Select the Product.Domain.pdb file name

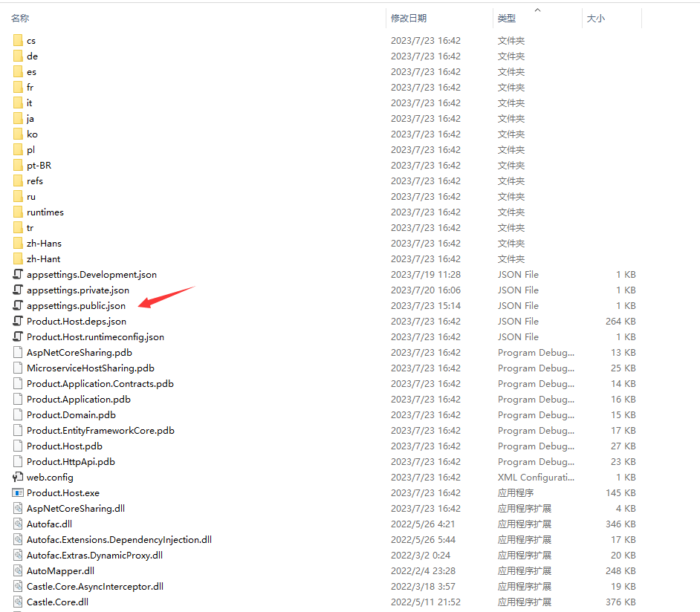click(71, 415)
